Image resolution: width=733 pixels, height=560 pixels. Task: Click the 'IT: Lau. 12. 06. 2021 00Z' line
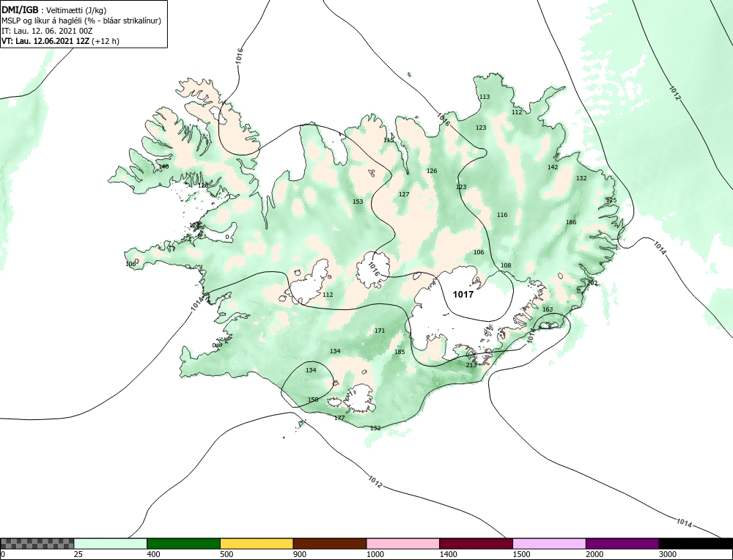(47, 31)
